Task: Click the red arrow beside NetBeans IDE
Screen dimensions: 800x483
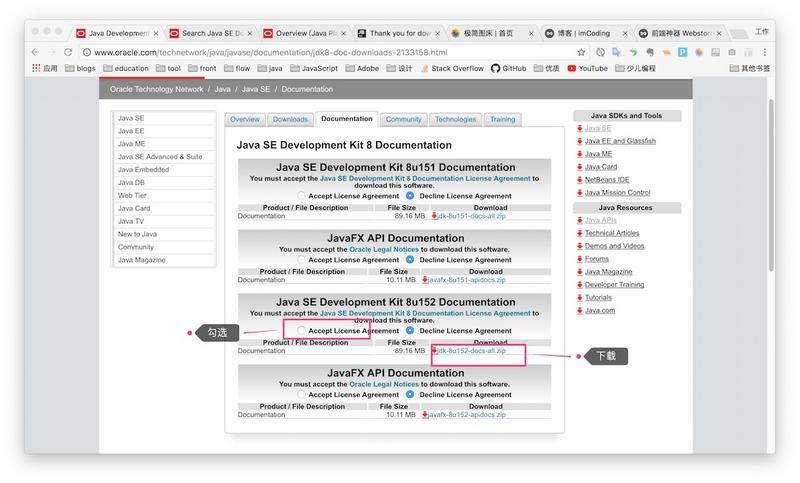Action: click(x=580, y=180)
